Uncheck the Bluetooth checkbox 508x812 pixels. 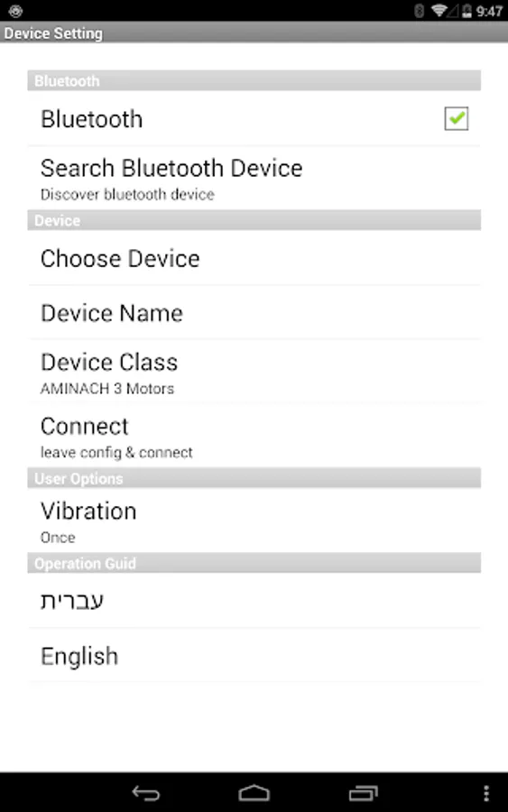click(457, 118)
